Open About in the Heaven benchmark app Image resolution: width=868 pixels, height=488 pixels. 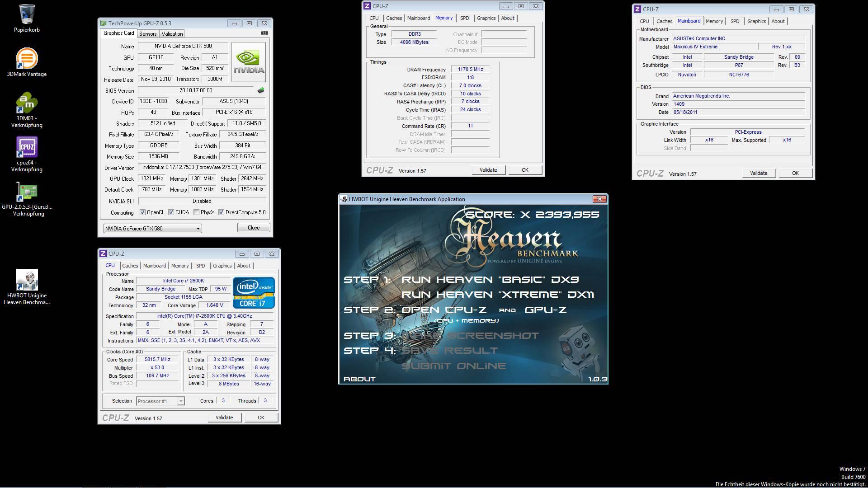tap(359, 379)
